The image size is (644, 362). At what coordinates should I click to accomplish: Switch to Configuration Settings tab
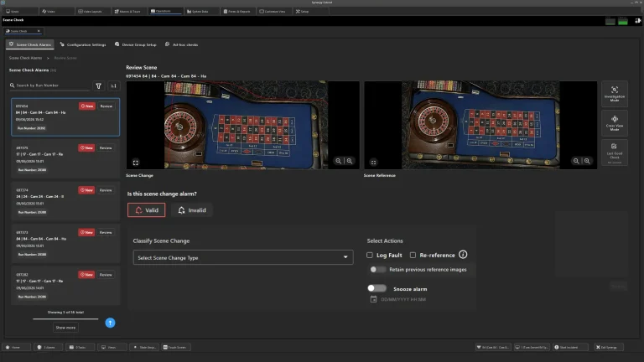point(83,44)
